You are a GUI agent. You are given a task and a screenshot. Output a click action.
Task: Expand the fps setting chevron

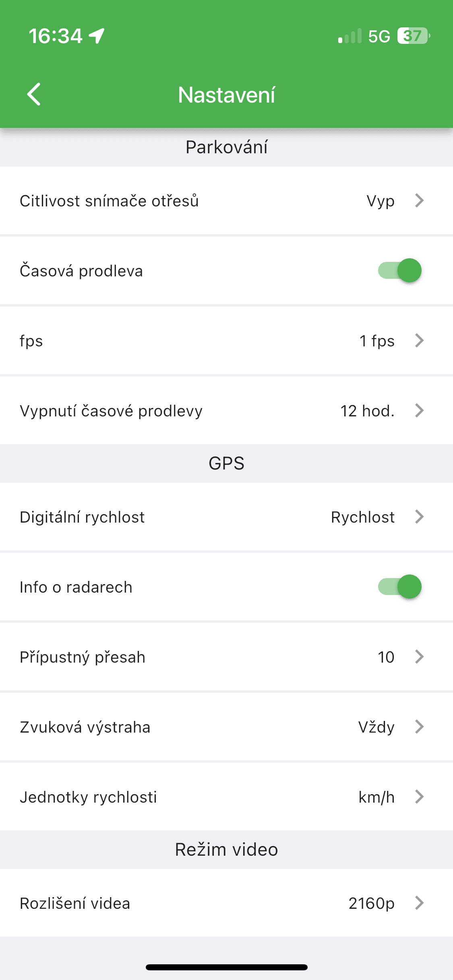419,340
